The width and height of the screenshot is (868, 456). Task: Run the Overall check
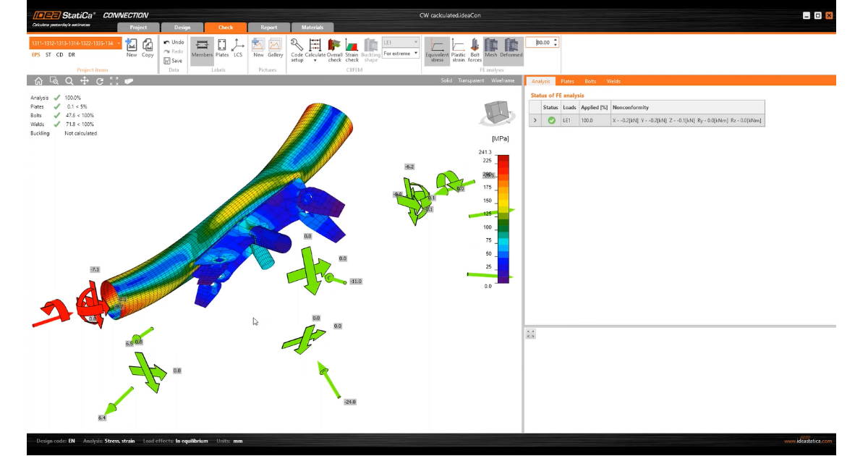pyautogui.click(x=334, y=48)
